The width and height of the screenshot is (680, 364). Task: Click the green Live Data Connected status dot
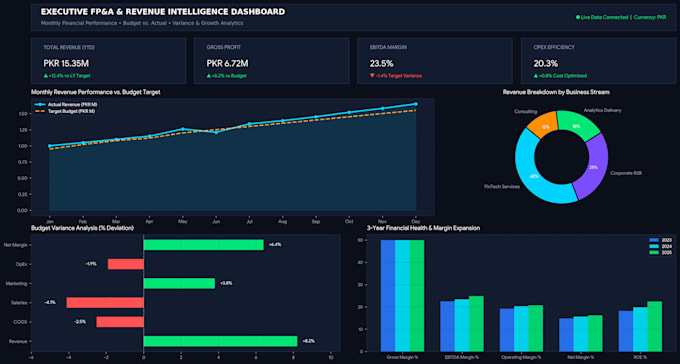(578, 17)
